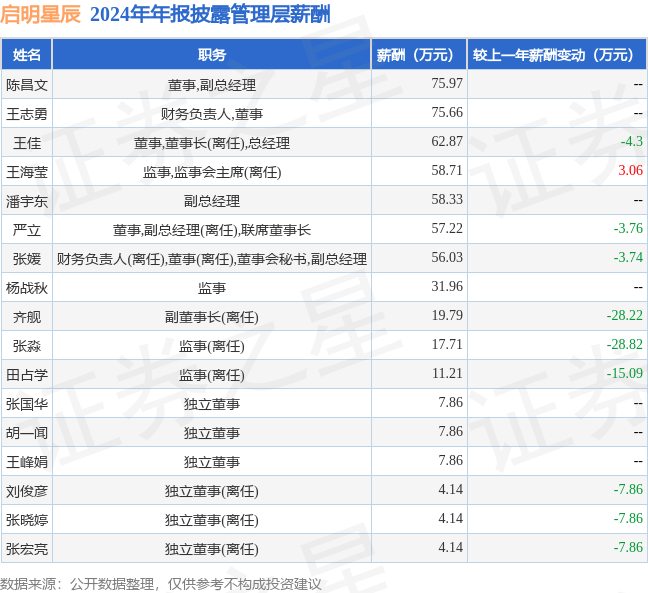Click the name 严立
The width and height of the screenshot is (648, 593).
27,230
